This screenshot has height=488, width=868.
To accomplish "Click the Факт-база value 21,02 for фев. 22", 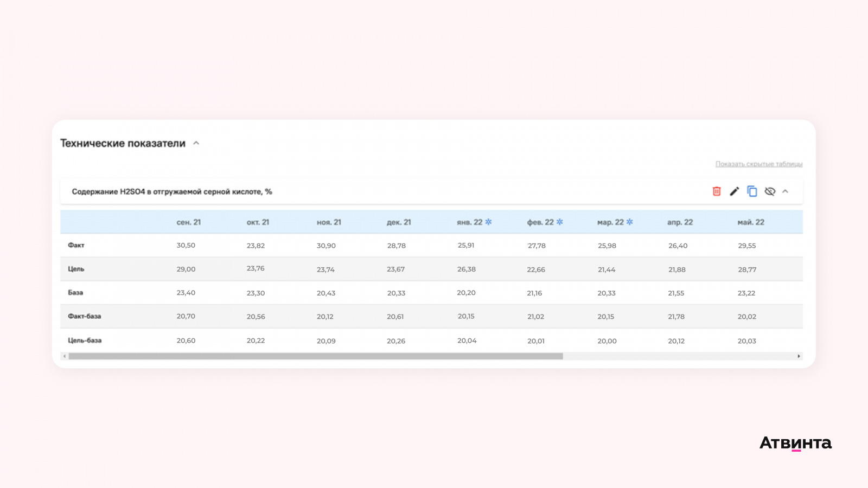I will point(535,317).
